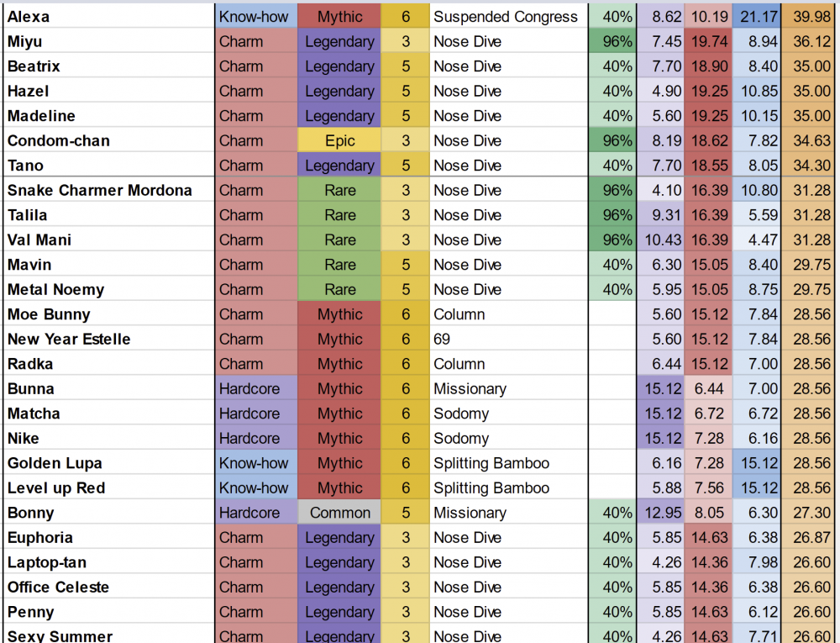Select Miyu's 96% cell

[612, 42]
